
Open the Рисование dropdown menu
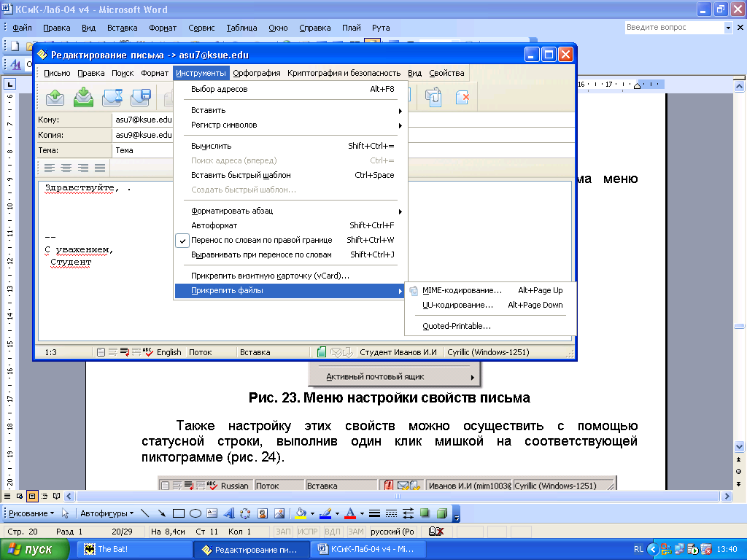(x=31, y=513)
